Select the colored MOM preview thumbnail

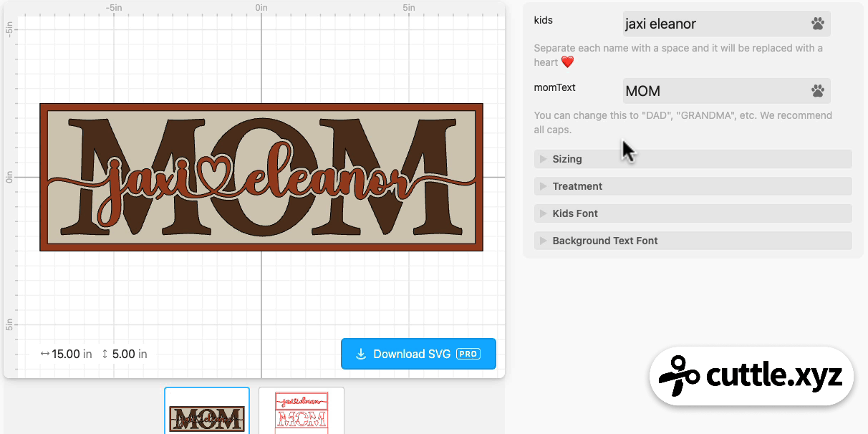point(207,410)
